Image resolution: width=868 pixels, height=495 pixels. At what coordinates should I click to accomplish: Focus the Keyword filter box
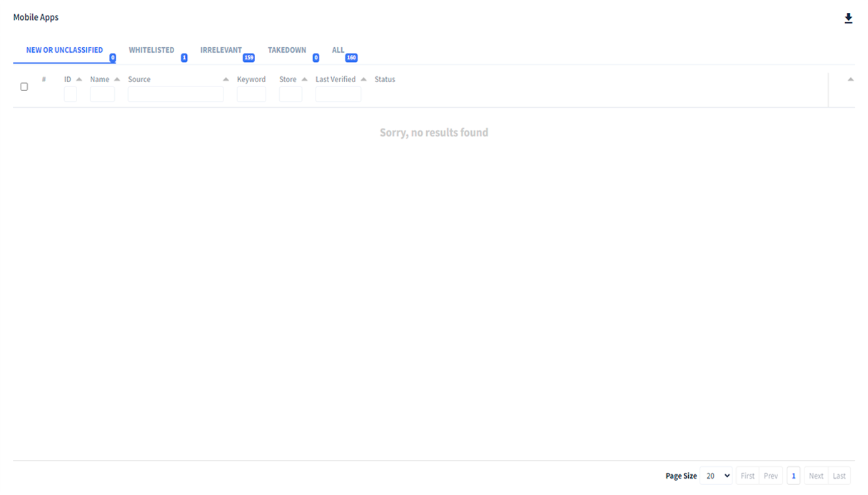(x=251, y=94)
